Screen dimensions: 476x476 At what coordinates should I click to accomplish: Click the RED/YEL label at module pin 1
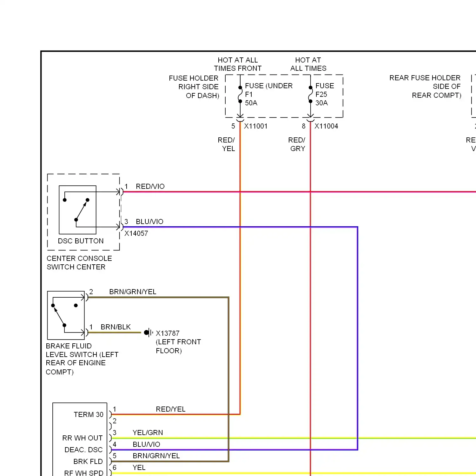pyautogui.click(x=170, y=409)
